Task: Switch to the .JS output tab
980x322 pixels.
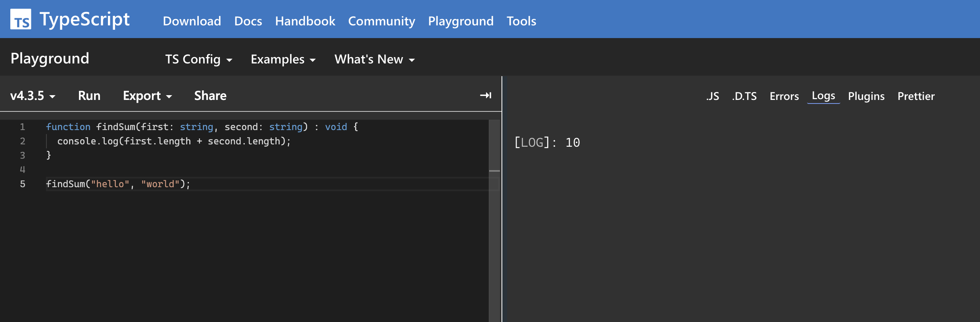Action: click(x=713, y=96)
